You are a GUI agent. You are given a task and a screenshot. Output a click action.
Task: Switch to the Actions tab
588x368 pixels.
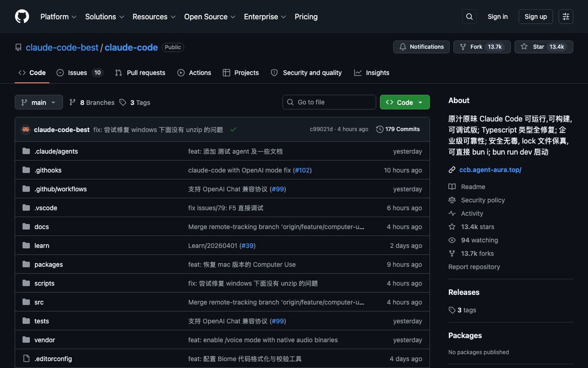194,73
